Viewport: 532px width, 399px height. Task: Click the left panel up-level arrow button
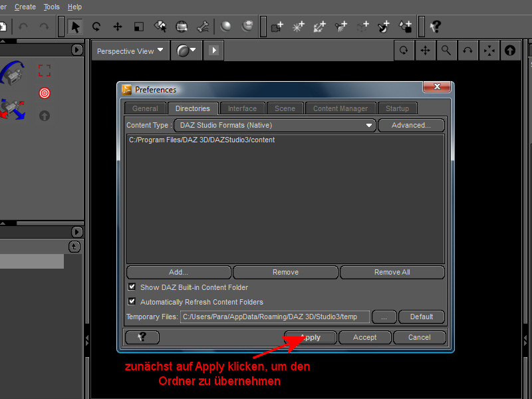click(74, 247)
